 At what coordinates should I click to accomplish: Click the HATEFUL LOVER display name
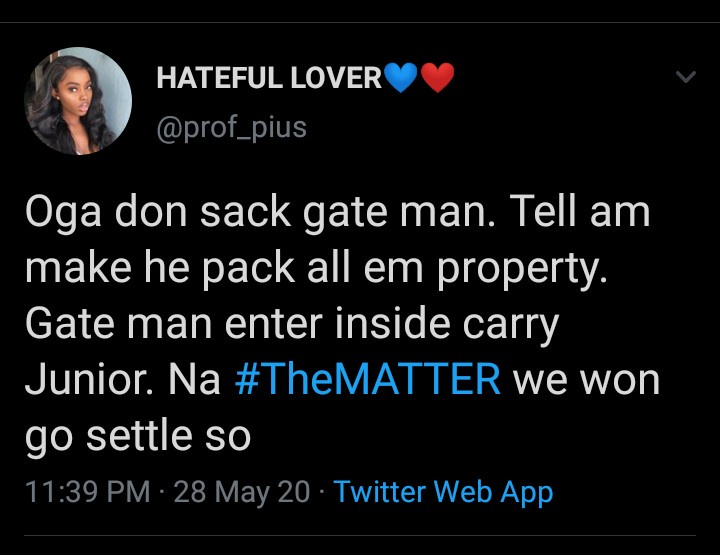click(x=270, y=78)
